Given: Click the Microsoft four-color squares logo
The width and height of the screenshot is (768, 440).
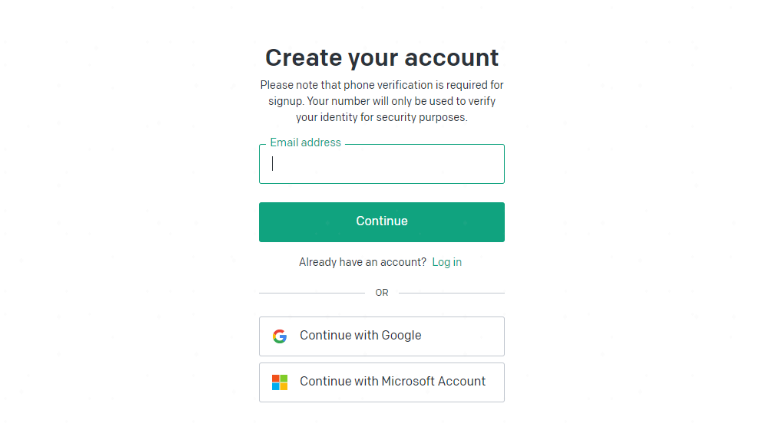Looking at the screenshot, I should click(x=280, y=382).
